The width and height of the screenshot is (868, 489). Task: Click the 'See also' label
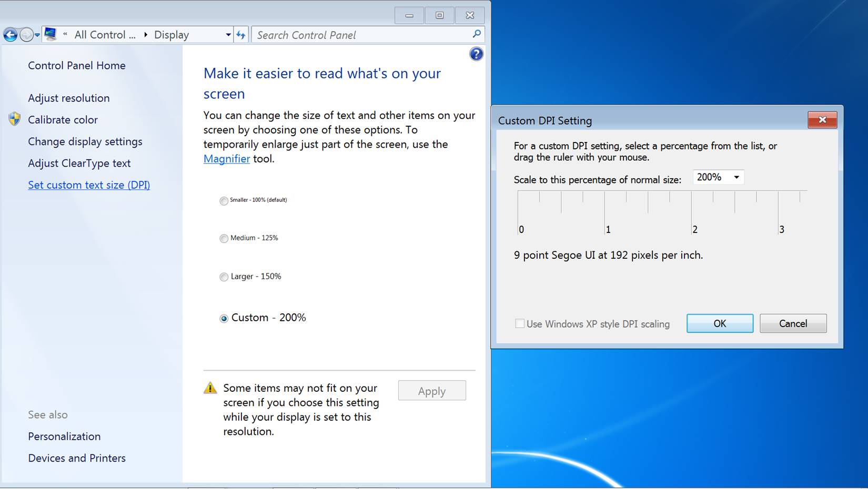pos(48,414)
